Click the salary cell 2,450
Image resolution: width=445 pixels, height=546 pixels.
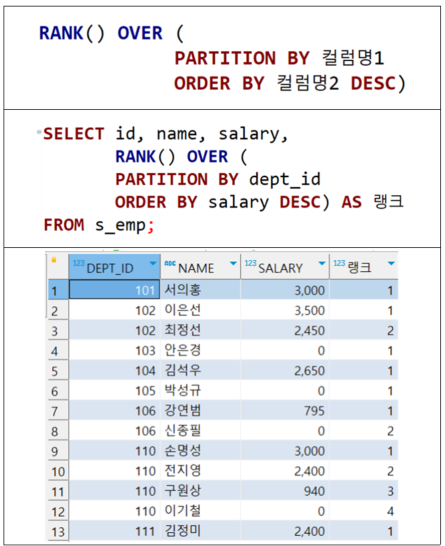coord(285,330)
